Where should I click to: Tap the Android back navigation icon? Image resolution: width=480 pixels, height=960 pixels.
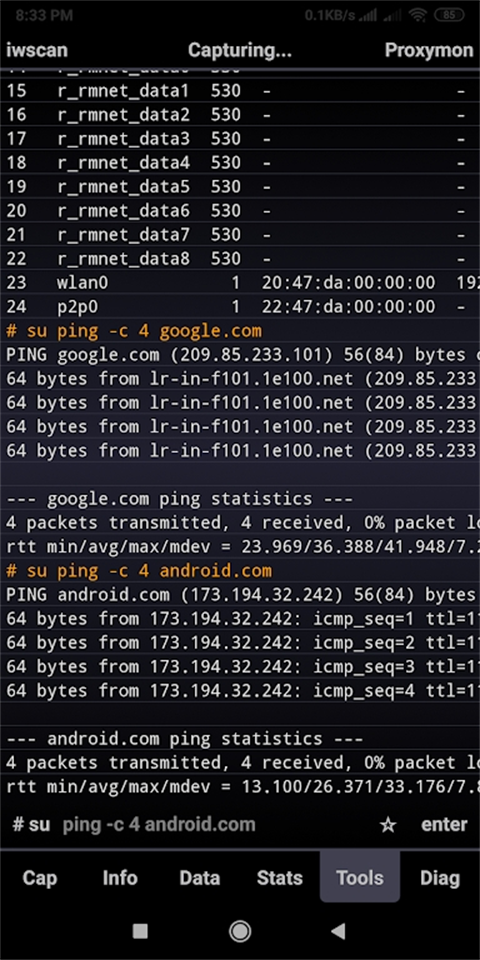tap(338, 931)
